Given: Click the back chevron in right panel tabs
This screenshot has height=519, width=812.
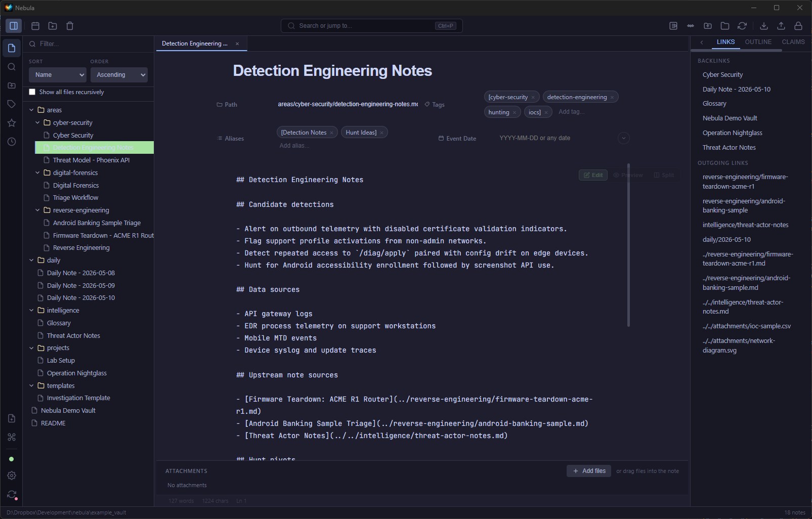Looking at the screenshot, I should click(702, 42).
